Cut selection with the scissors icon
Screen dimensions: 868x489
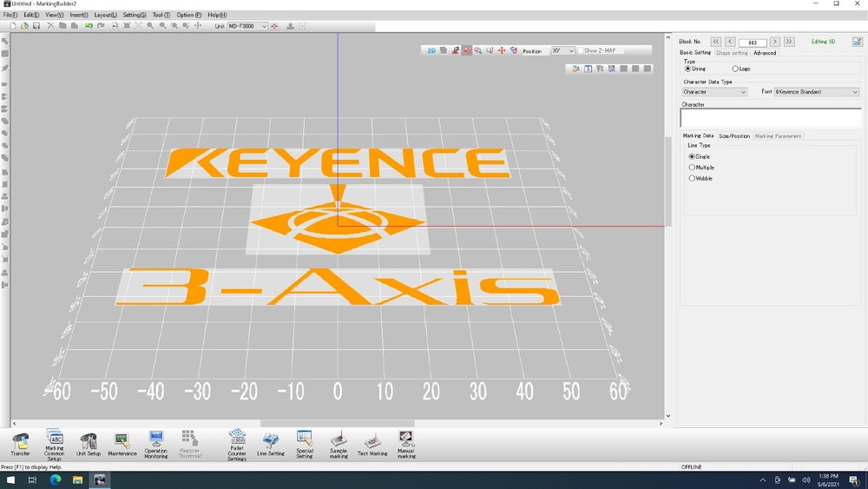click(50, 26)
